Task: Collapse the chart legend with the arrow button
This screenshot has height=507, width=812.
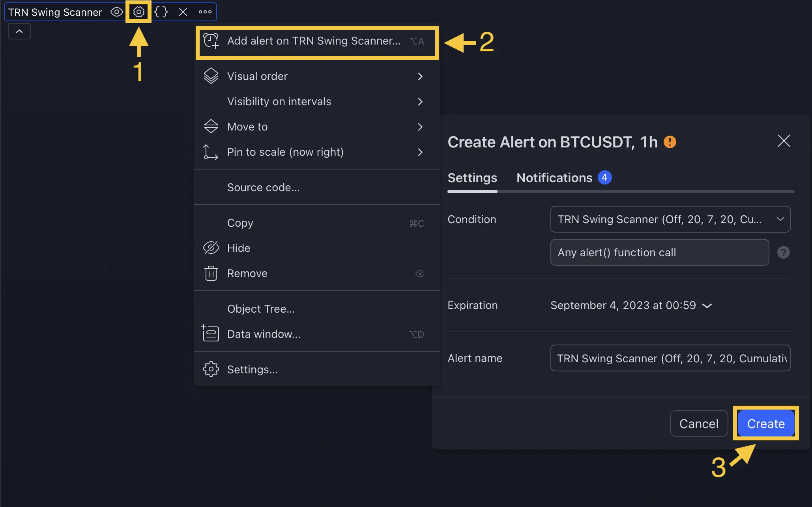Action: (x=19, y=31)
